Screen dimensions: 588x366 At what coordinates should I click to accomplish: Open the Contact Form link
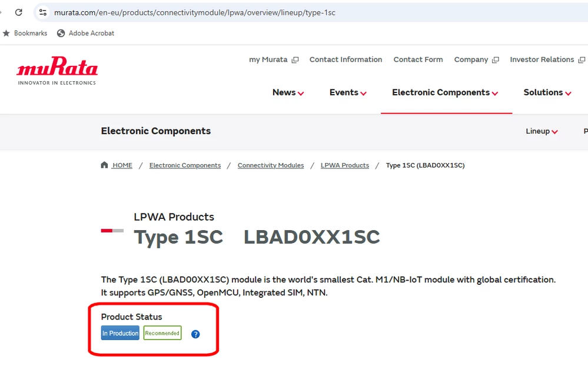coord(418,59)
